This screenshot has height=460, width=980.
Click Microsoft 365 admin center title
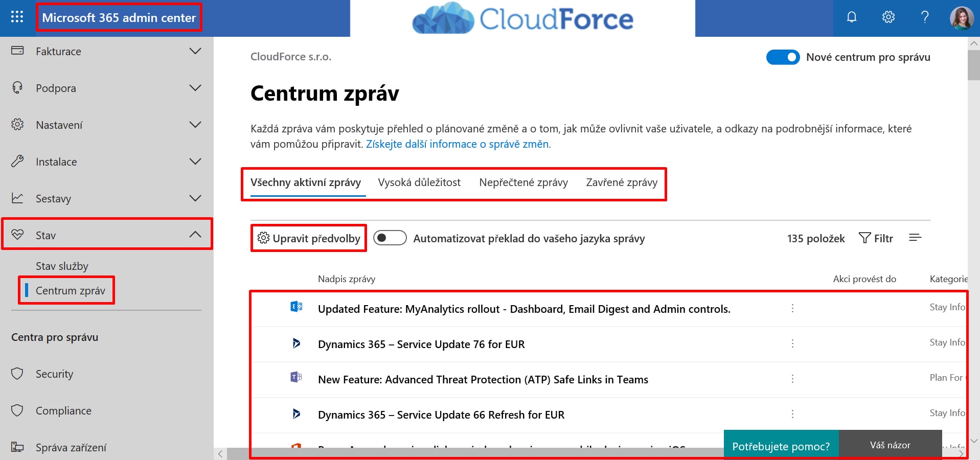coord(119,18)
